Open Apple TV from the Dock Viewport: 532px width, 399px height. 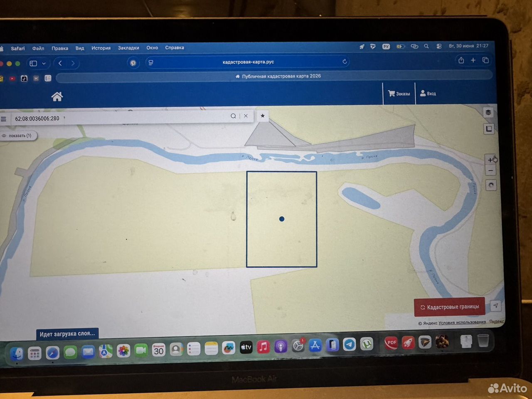[246, 347]
